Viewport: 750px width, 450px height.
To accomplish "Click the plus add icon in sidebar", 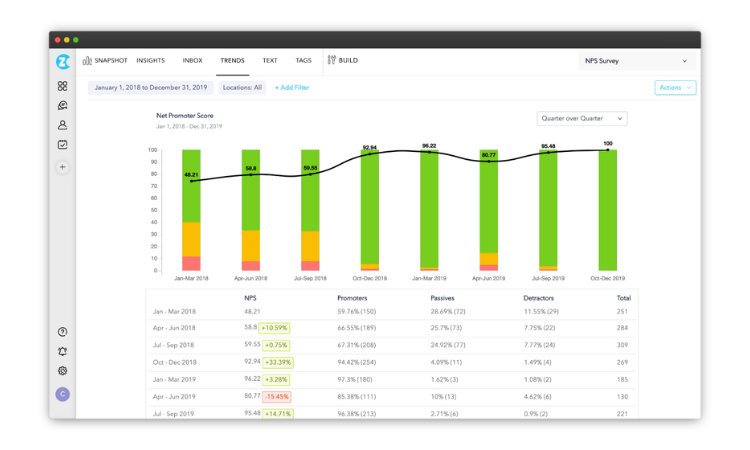I will point(63,167).
